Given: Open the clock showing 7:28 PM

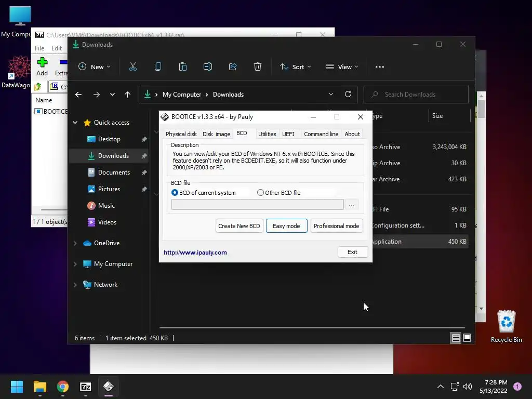Looking at the screenshot, I should point(494,387).
